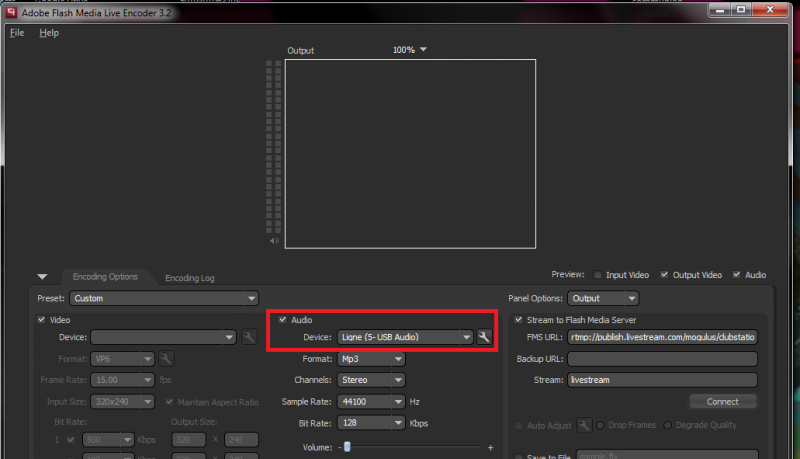Move the Volume slider handle
The image size is (800, 459).
pos(347,447)
